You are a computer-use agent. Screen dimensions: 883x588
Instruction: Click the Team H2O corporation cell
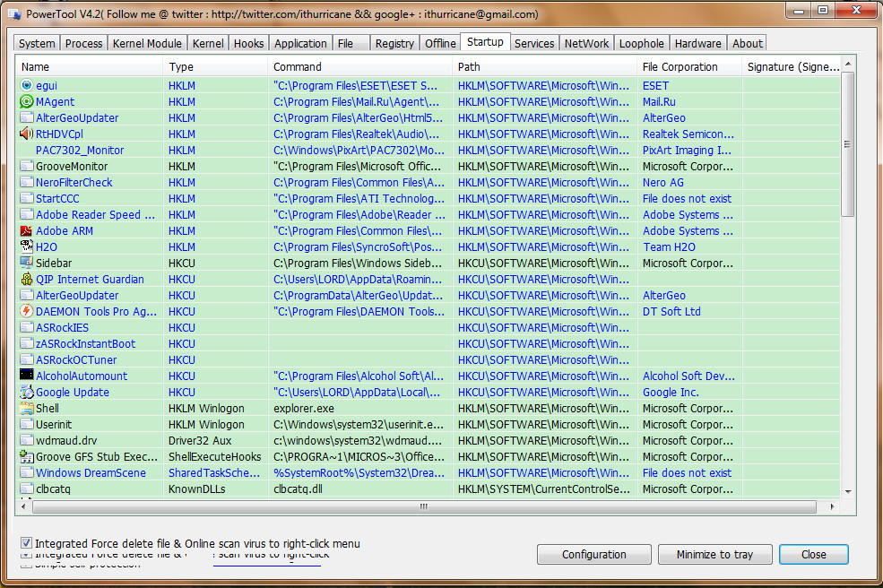coord(669,247)
